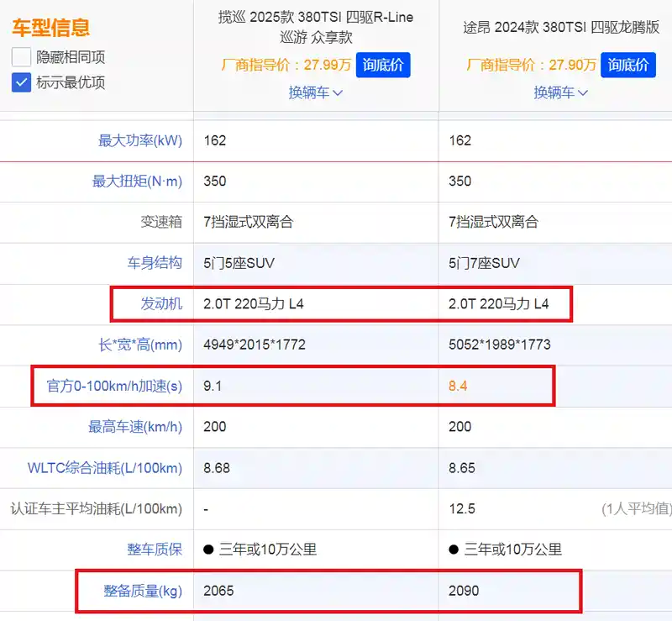This screenshot has width=672, height=621.
Task: Click the 长*宽*高(mm) parameter link
Action: (x=140, y=345)
